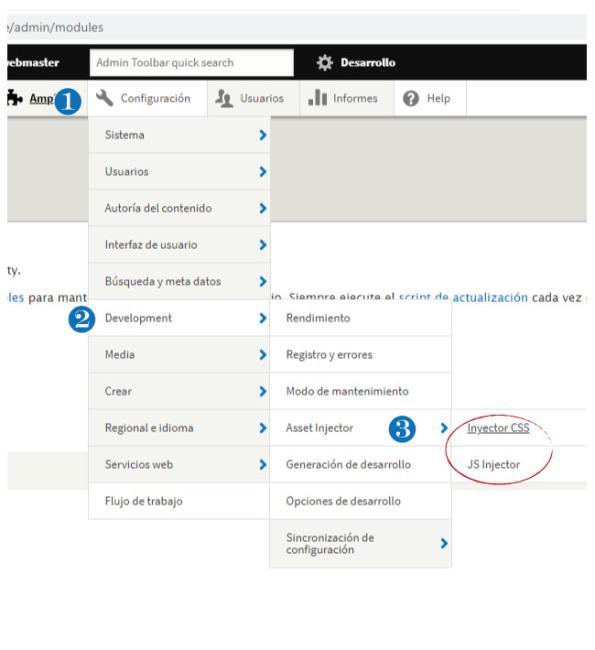Expand the Búsqueda y meta datos chevron
Image resolution: width=595 pixels, height=650 pixels.
click(x=262, y=281)
